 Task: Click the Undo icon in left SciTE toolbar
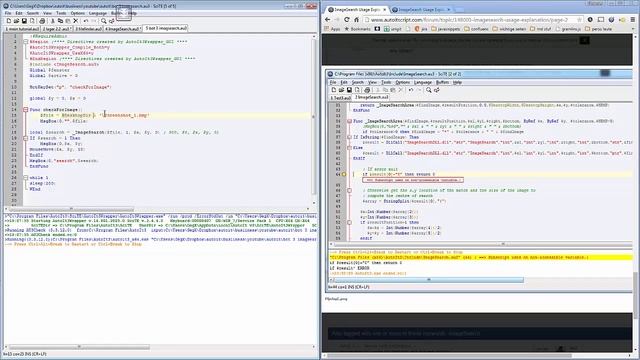coord(86,21)
